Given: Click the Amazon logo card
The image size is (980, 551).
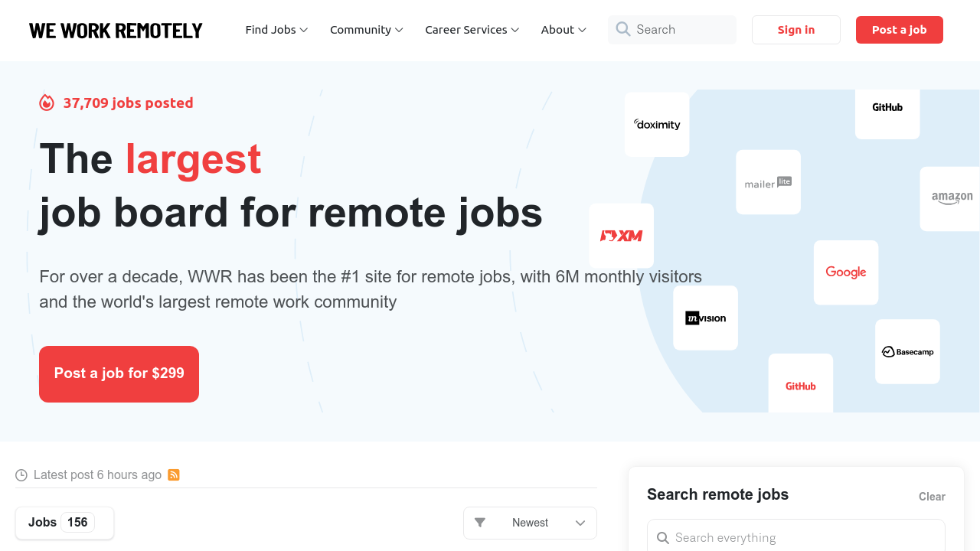Looking at the screenshot, I should (951, 198).
